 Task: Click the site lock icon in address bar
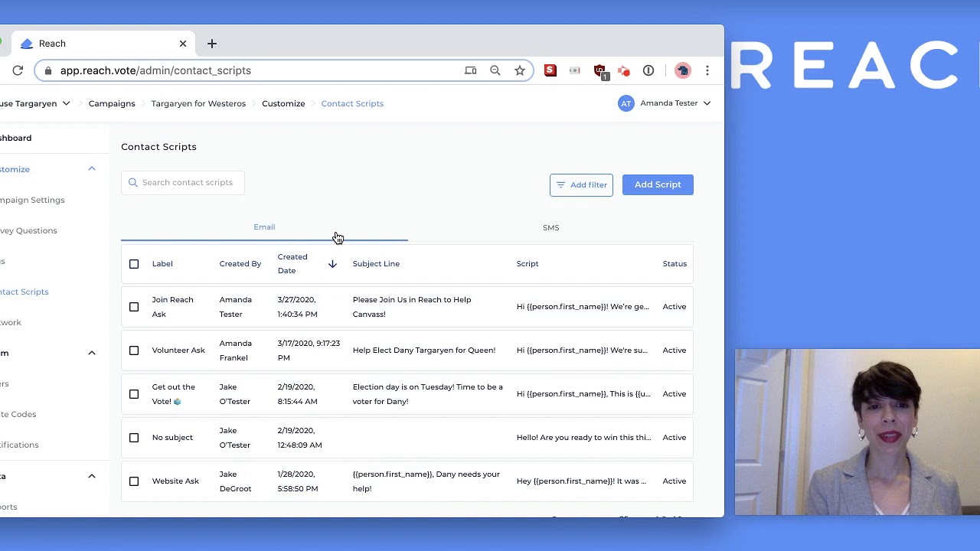tap(48, 70)
